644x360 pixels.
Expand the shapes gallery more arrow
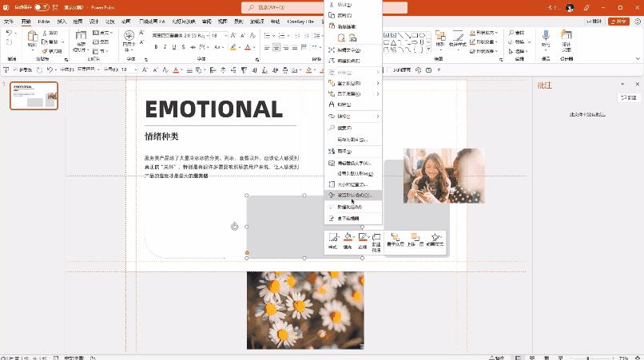[x=429, y=49]
